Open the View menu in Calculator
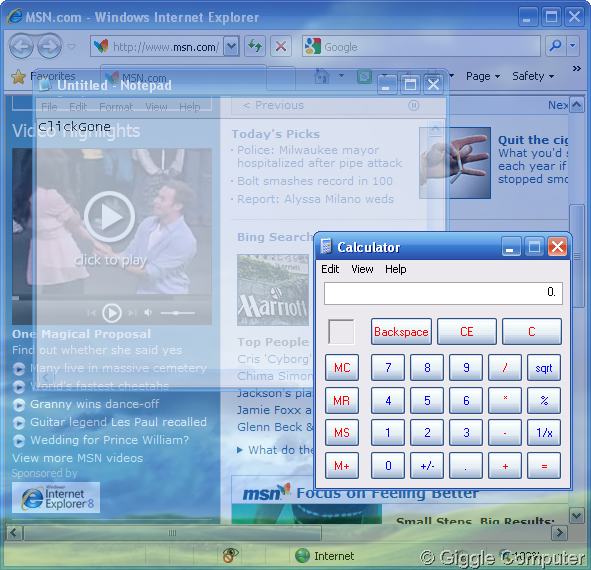The image size is (591, 570). pos(362,269)
